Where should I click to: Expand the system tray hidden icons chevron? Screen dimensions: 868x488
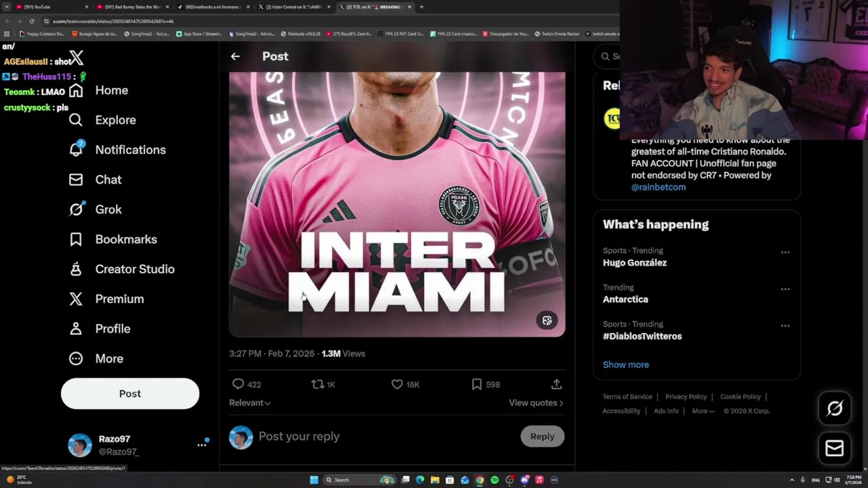[791, 480]
